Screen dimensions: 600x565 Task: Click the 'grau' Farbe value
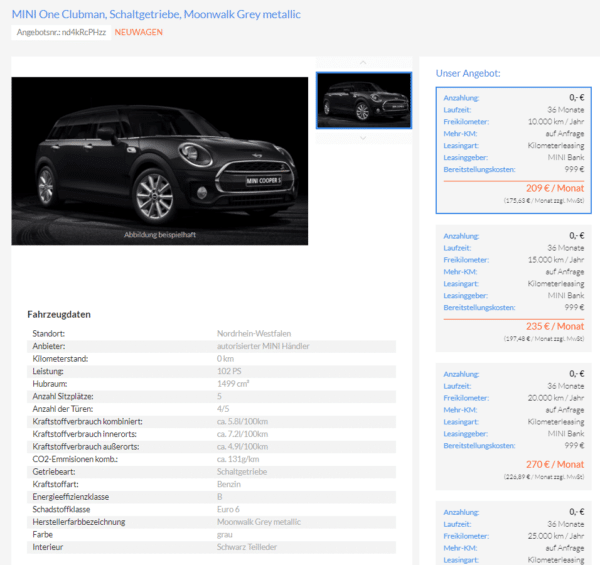point(225,535)
